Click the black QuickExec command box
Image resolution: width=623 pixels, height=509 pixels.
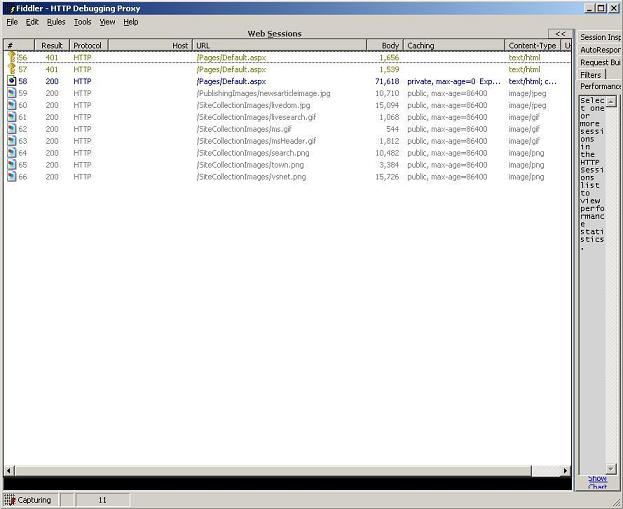287,483
